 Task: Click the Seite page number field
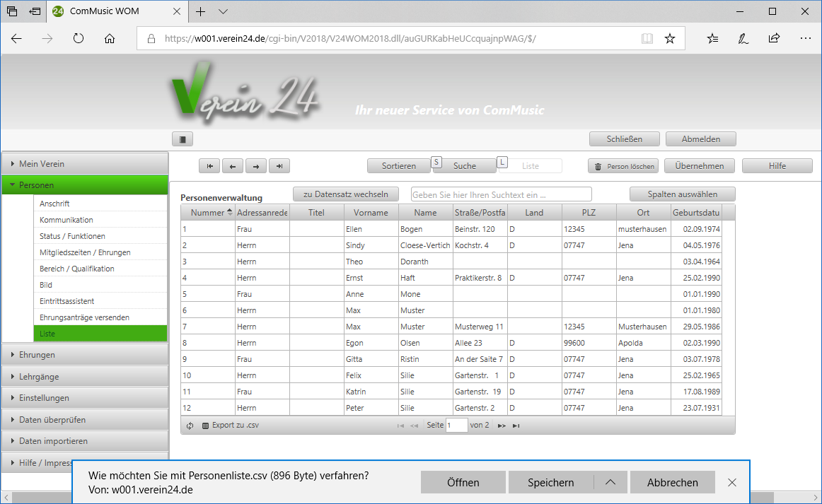(456, 426)
